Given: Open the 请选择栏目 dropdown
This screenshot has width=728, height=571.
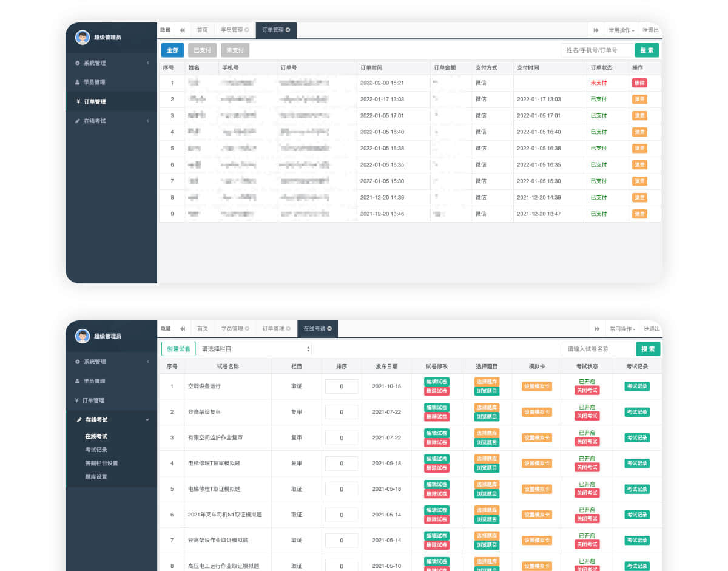Looking at the screenshot, I should click(x=255, y=349).
